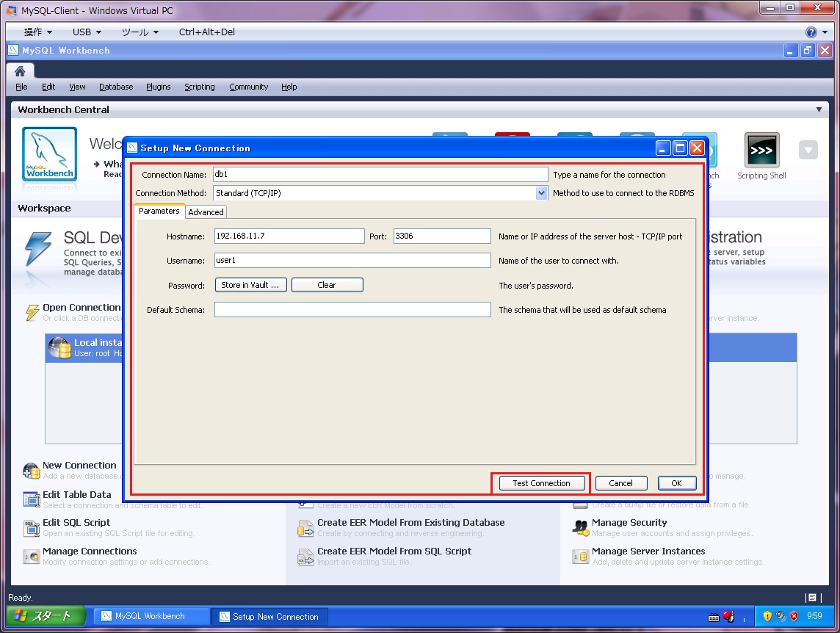
Task: Click the Manage Connections link
Action: tap(90, 551)
